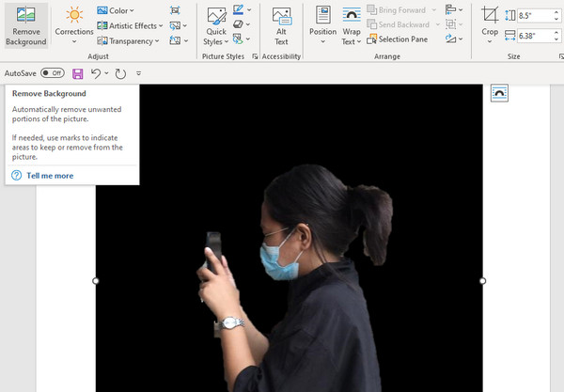This screenshot has height=392, width=564.
Task: Click the Layout Options button beside the picture
Action: [x=499, y=93]
